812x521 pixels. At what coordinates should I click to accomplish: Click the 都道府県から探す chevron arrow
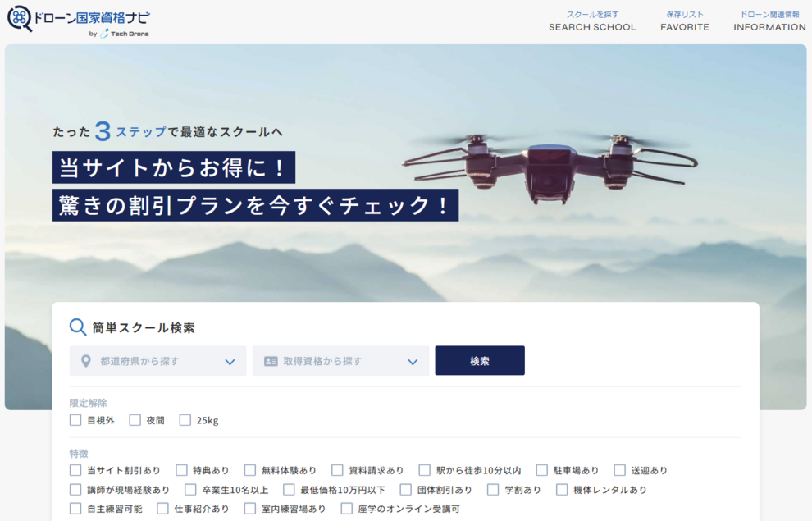(x=230, y=362)
